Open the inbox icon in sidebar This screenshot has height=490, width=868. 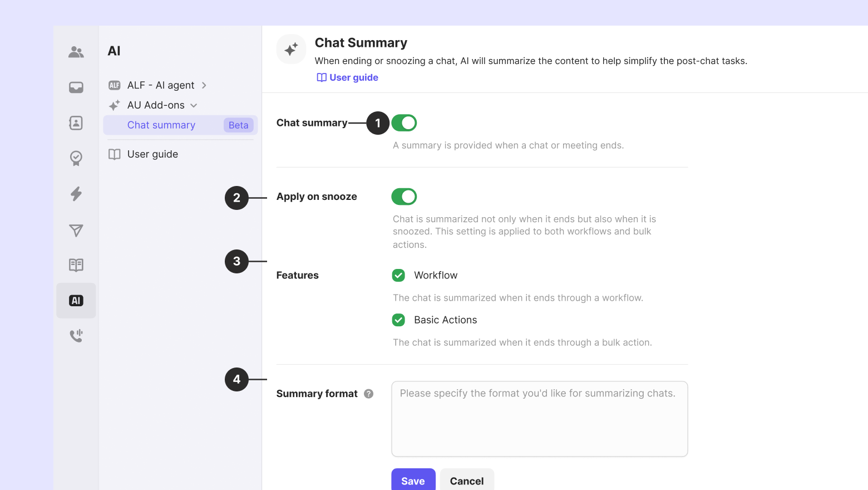(76, 87)
